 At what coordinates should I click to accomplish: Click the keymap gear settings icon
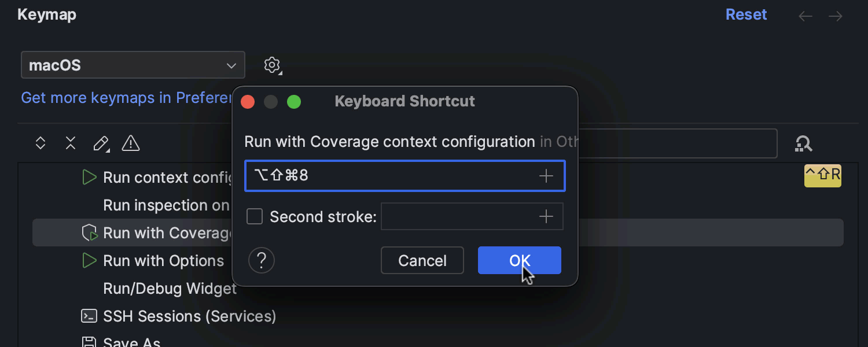[x=272, y=65]
